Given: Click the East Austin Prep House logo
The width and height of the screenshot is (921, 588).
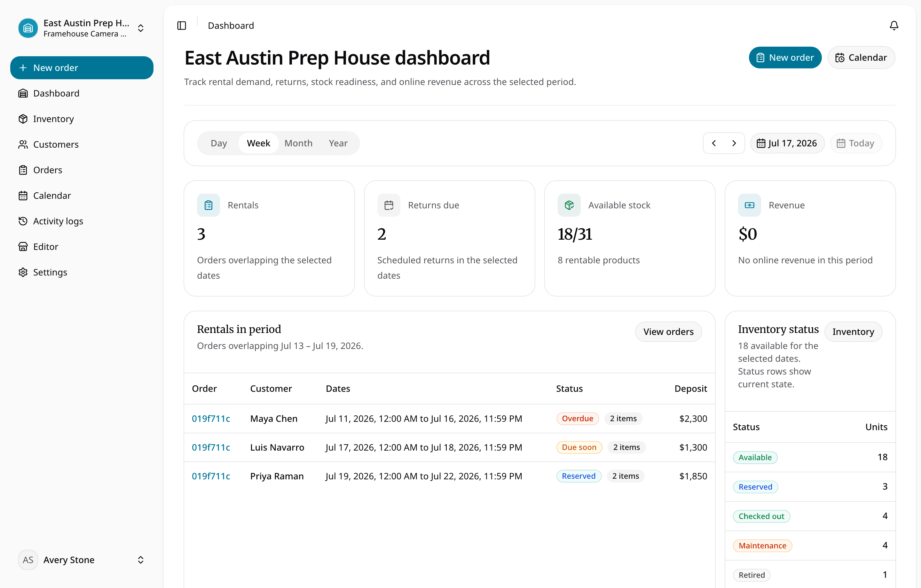Looking at the screenshot, I should (x=28, y=28).
